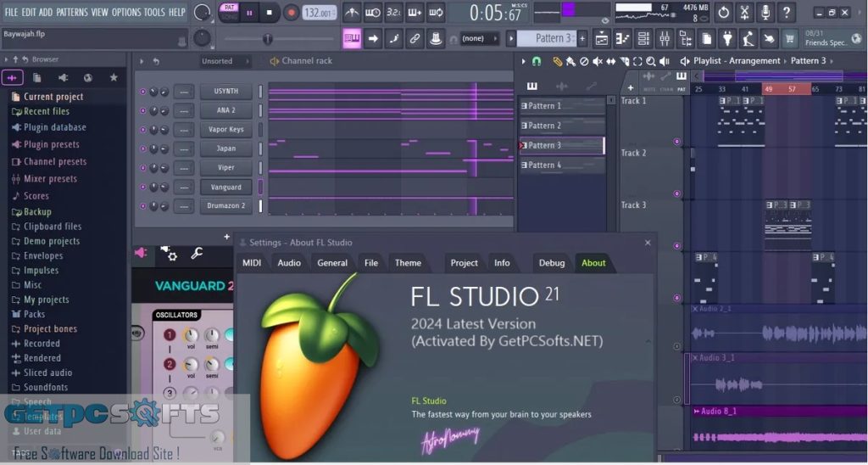Toggle PAT/SONG mode switch
Image resolution: width=868 pixels, height=465 pixels.
229,12
